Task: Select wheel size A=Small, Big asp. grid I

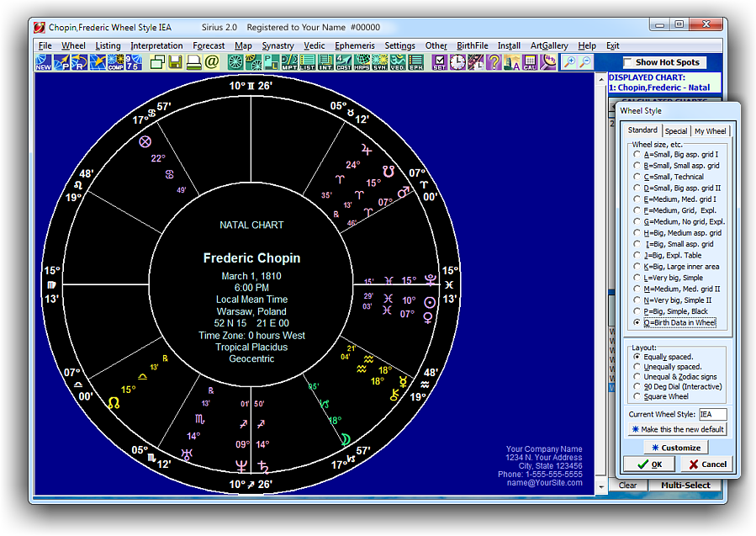Action: point(637,154)
